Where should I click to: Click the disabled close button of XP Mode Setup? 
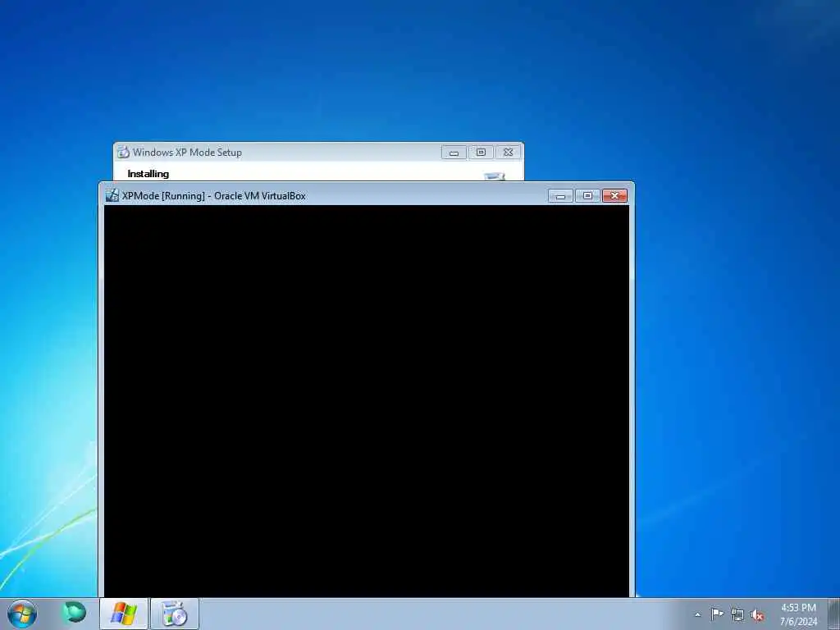[x=508, y=153]
